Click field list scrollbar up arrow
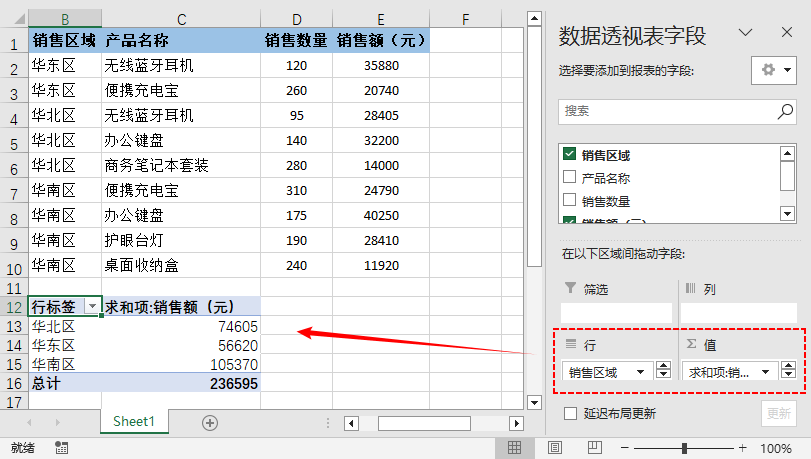This screenshot has height=459, width=811. pyautogui.click(x=787, y=153)
